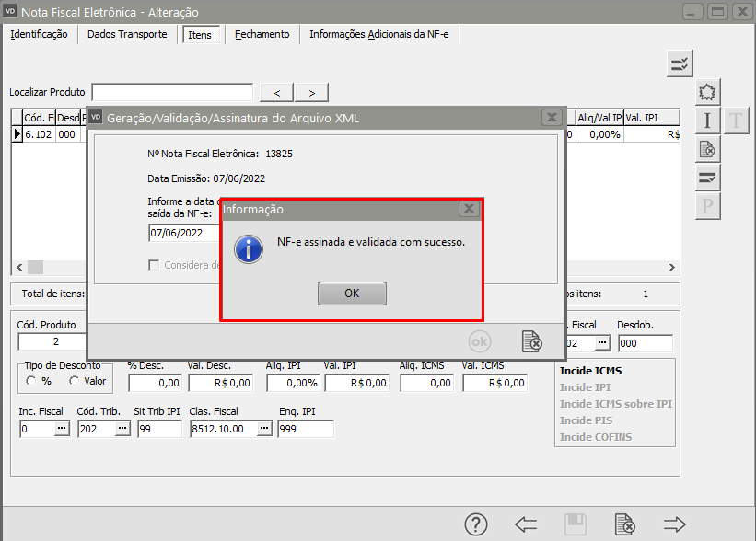
Task: Open the Dados Transporte tab
Action: [x=127, y=34]
